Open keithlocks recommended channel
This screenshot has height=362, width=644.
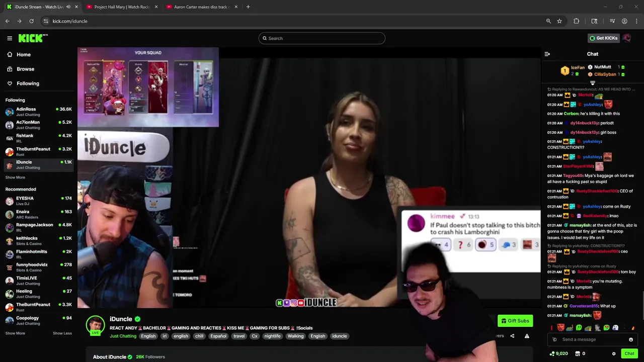pos(39,241)
